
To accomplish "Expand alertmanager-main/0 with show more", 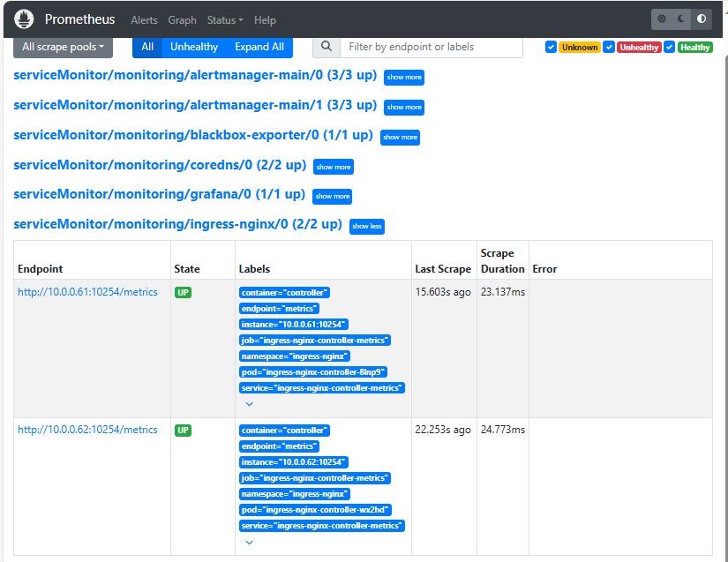I will pos(404,77).
